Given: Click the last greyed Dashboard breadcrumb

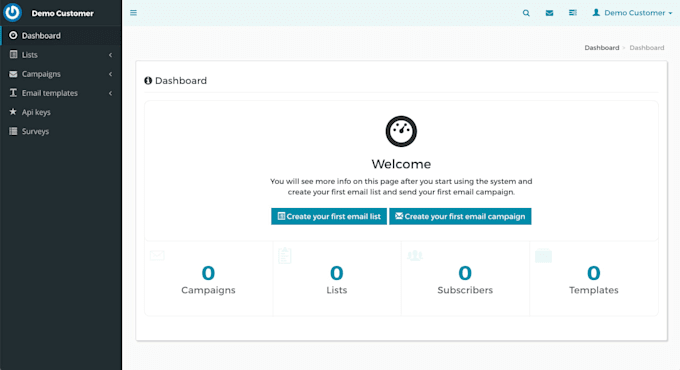Looking at the screenshot, I should coord(647,48).
